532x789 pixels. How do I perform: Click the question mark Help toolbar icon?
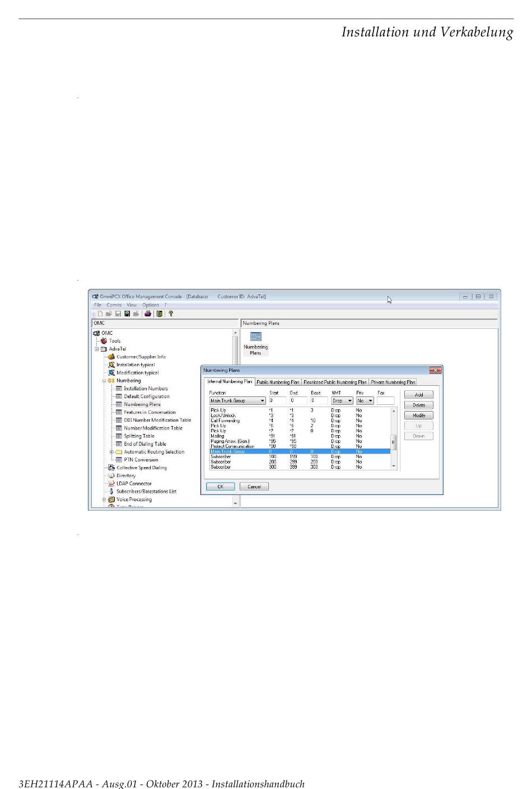pyautogui.click(x=171, y=314)
